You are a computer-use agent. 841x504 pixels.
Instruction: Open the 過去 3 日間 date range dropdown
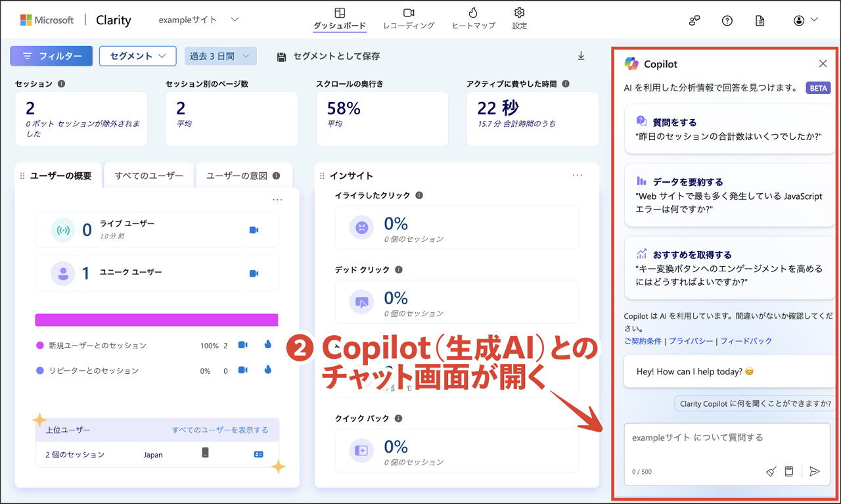pos(220,56)
